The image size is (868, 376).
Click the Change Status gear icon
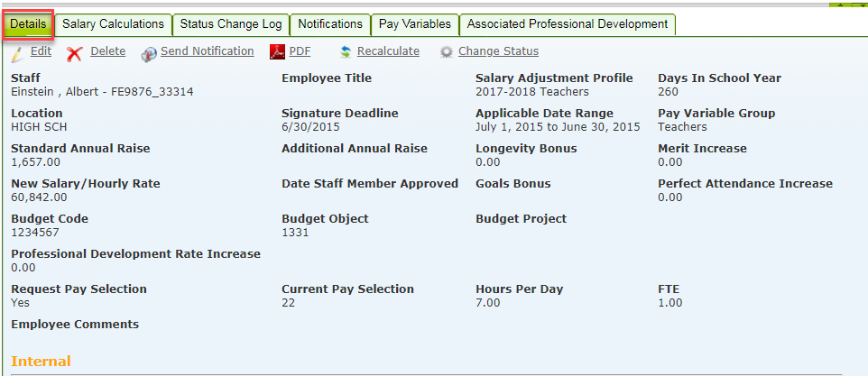coord(446,52)
